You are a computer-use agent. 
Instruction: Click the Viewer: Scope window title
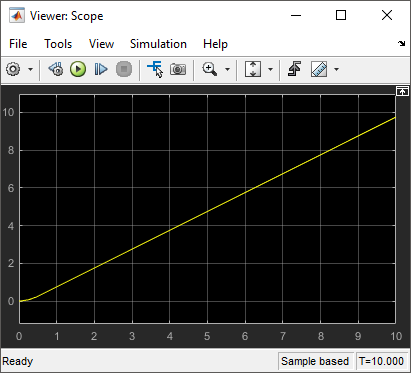tap(67, 16)
